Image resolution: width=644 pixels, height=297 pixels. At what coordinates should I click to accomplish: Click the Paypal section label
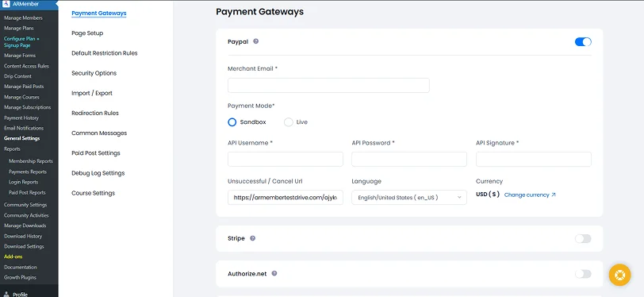point(238,42)
